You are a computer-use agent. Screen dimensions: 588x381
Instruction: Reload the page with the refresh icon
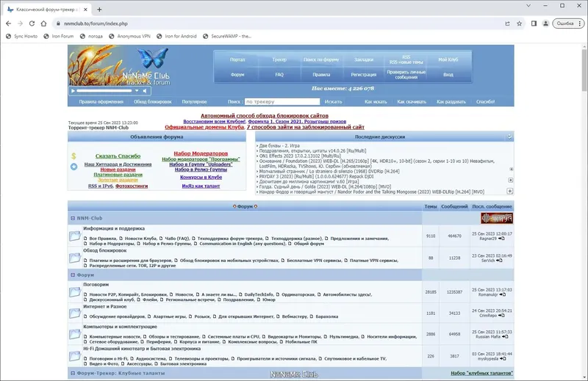pos(32,23)
